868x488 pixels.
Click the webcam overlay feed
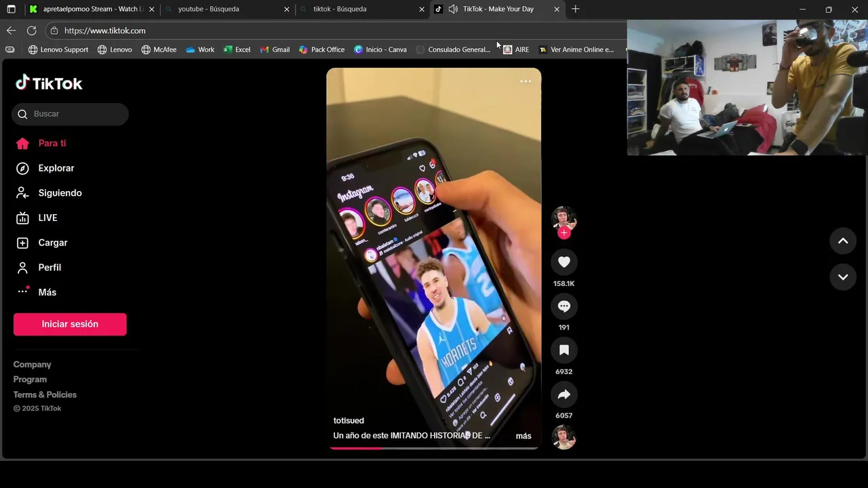coord(747,88)
